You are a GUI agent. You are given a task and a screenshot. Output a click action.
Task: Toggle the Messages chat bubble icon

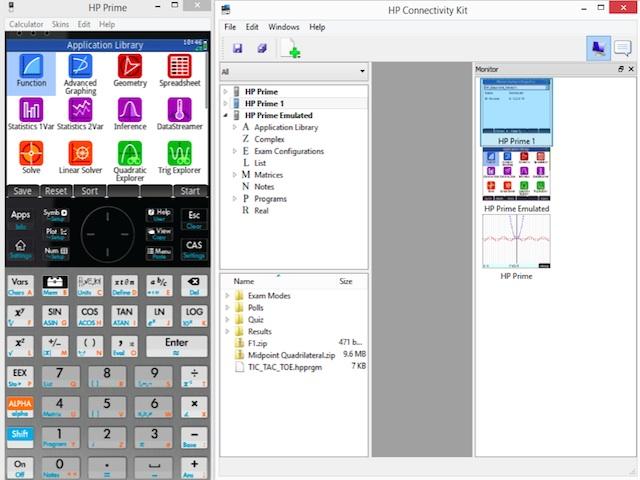622,49
